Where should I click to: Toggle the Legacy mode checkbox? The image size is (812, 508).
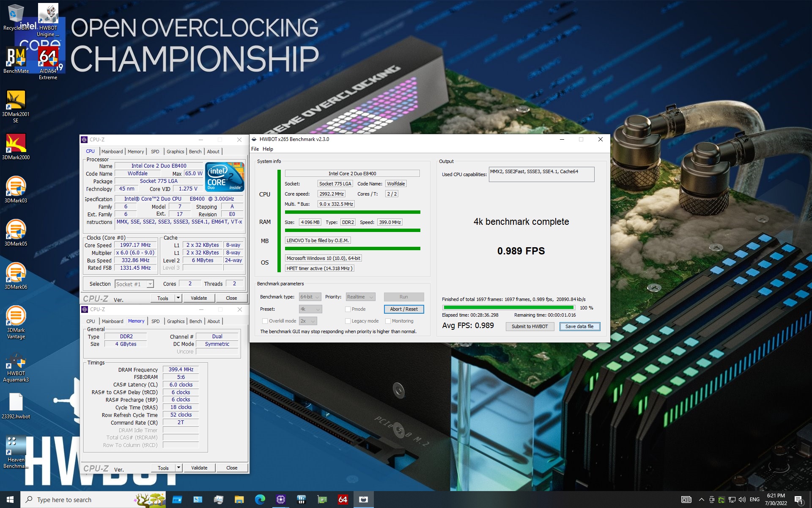coord(348,321)
